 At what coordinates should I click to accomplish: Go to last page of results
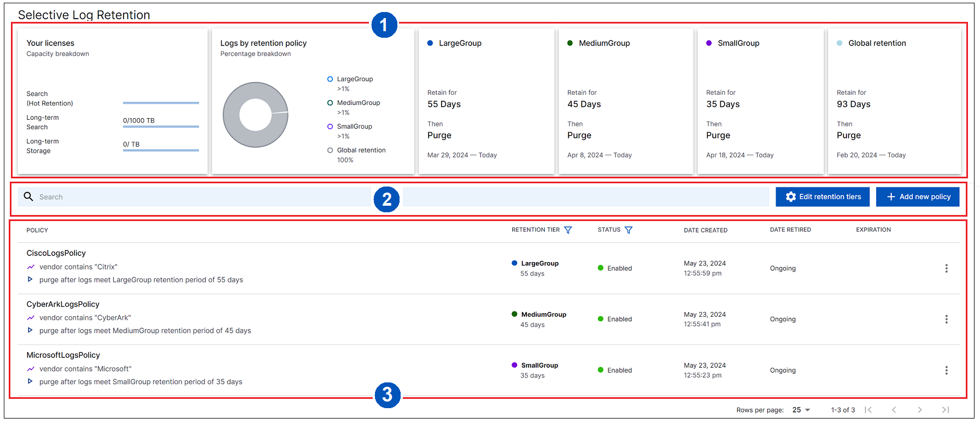coord(946,410)
